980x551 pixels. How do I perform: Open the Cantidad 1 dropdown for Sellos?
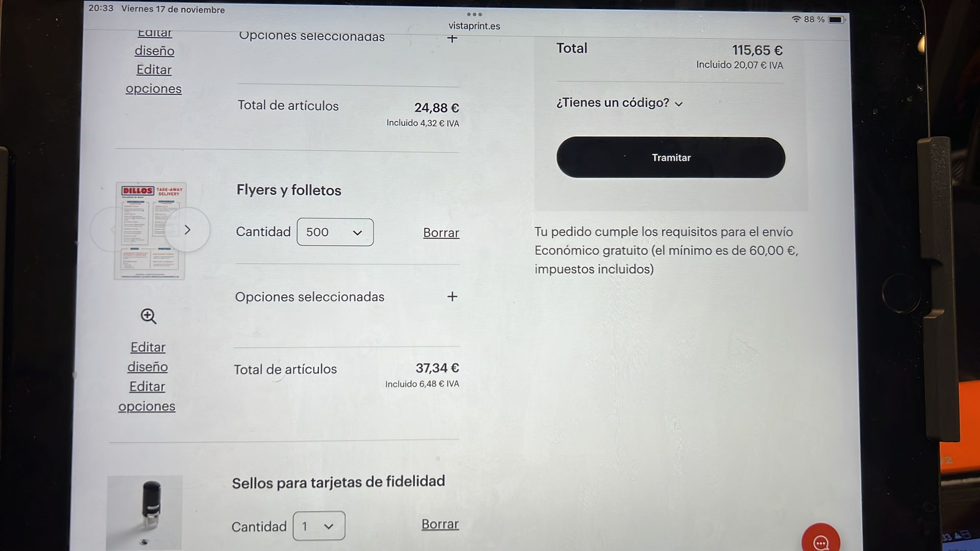pyautogui.click(x=319, y=525)
